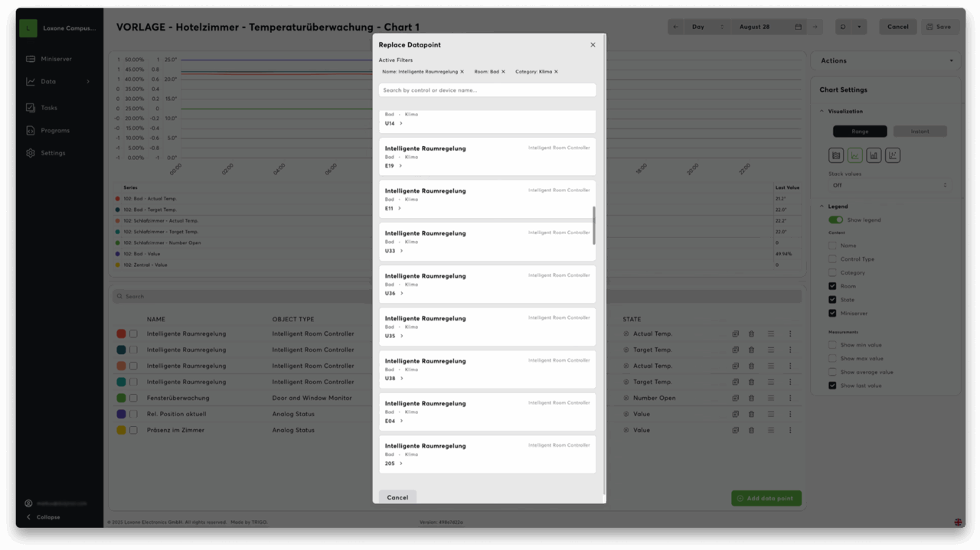Toggle the Show legend switch

pyautogui.click(x=836, y=220)
